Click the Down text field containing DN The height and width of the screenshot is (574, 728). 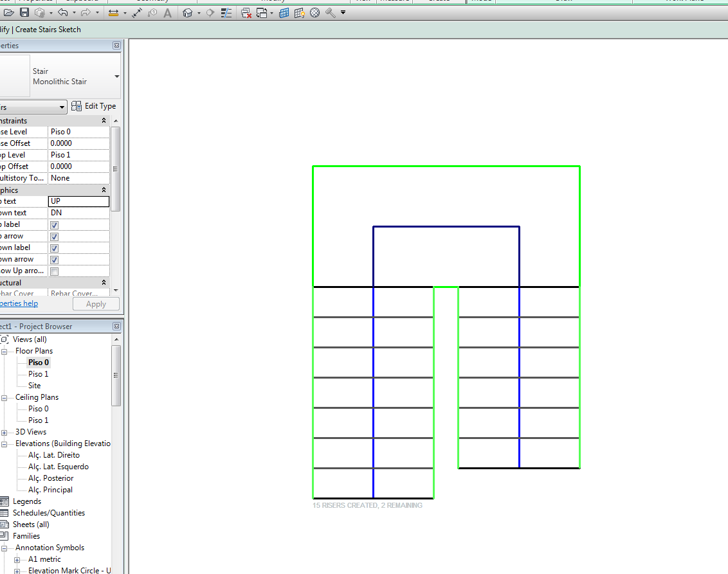pyautogui.click(x=79, y=213)
